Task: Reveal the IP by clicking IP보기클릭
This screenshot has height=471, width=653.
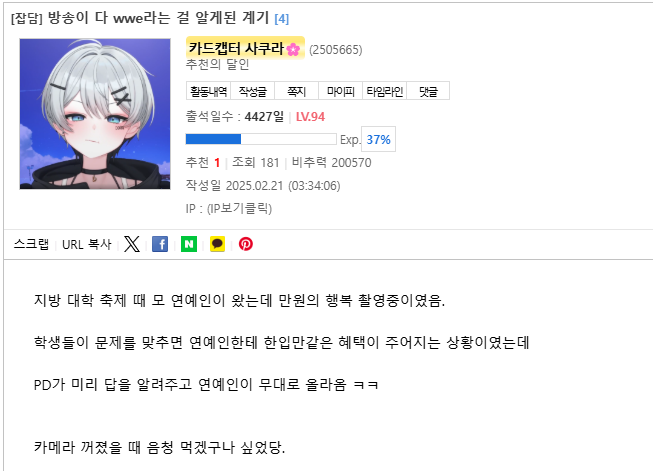Action: (239, 208)
